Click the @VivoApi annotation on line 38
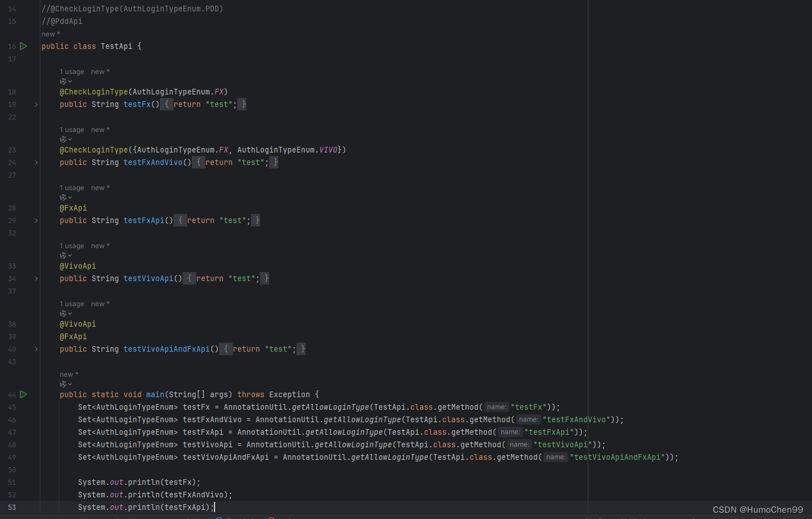Screen dimensions: 812x519 pyautogui.click(x=78, y=324)
